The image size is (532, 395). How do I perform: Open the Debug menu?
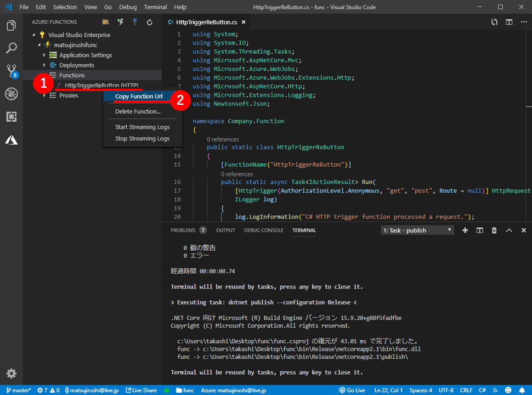click(128, 7)
